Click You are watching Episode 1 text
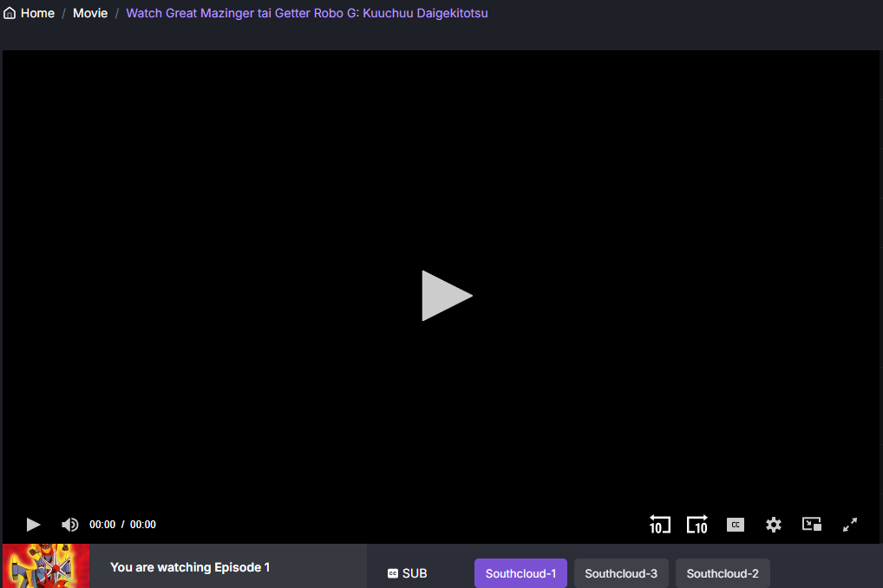 [190, 567]
